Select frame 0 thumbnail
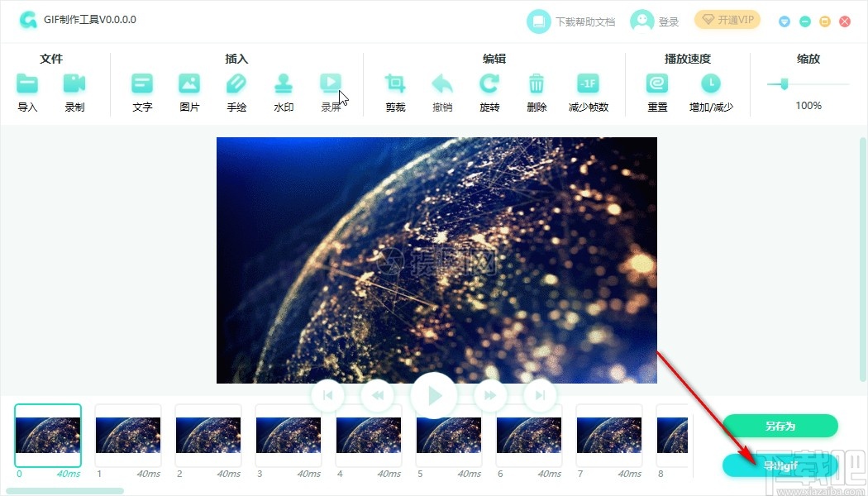Image resolution: width=868 pixels, height=496 pixels. (48, 436)
